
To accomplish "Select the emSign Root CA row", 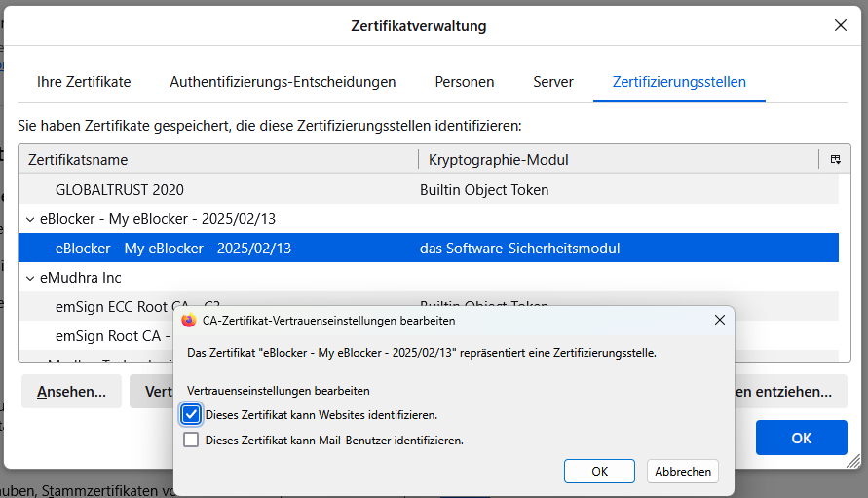I will pos(96,335).
